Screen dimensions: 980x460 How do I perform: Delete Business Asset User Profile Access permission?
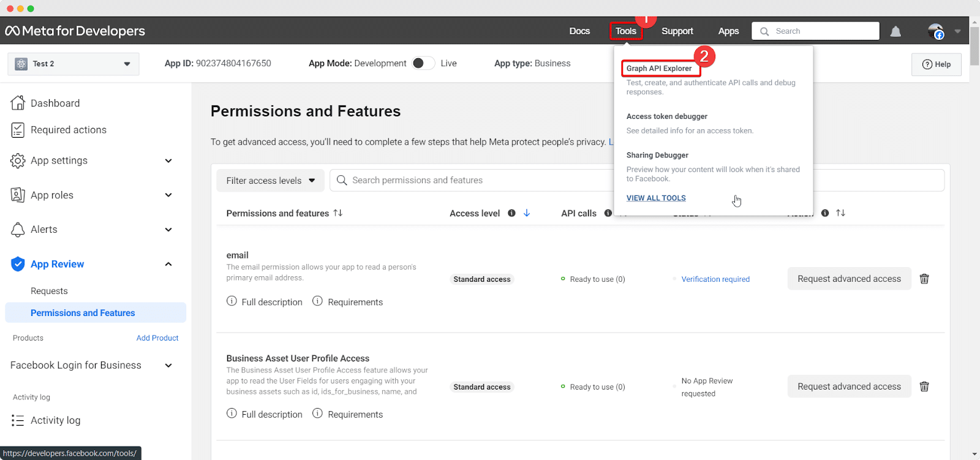coord(924,386)
